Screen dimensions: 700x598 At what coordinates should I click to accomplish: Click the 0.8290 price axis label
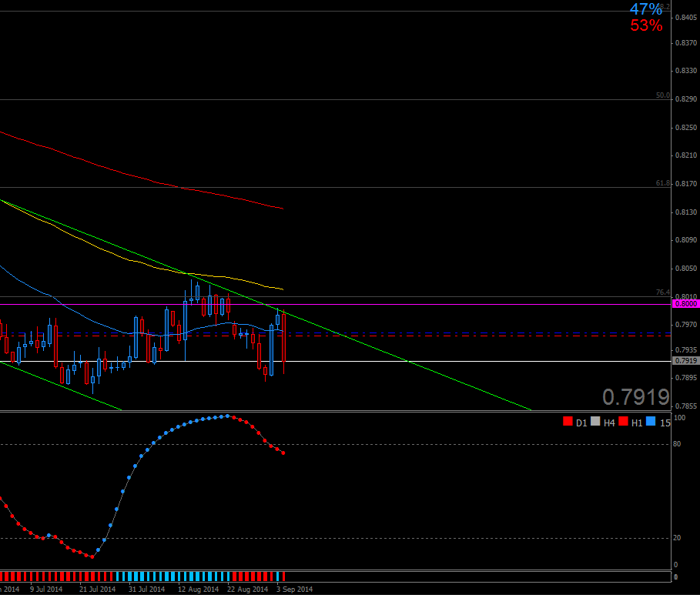click(x=686, y=99)
